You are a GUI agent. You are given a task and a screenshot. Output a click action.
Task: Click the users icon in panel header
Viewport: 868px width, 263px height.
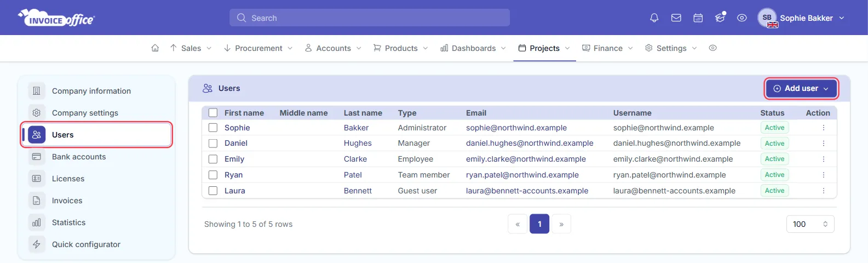pos(208,88)
